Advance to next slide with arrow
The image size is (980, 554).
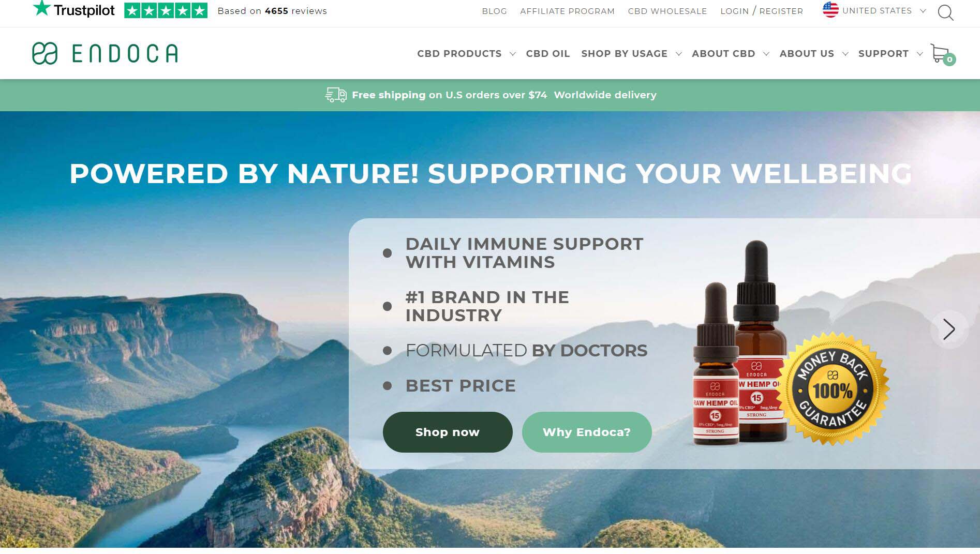tap(949, 329)
